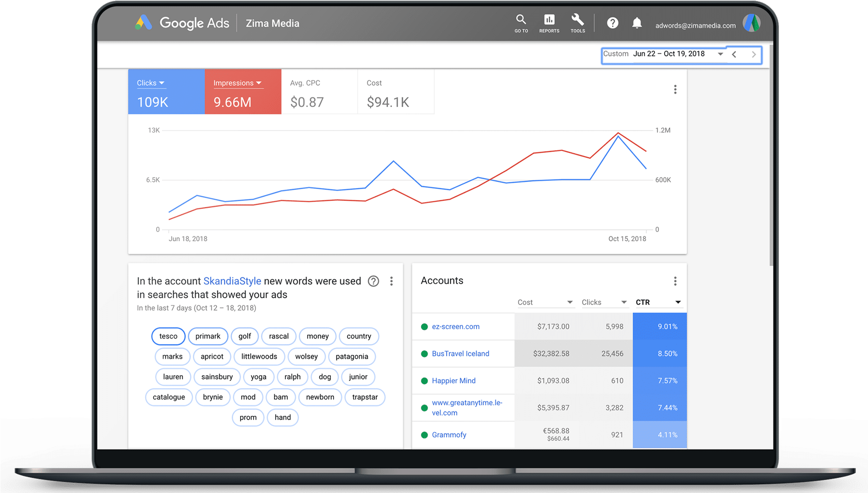The height and width of the screenshot is (493, 868).
Task: Open the Go To search icon
Action: coord(521,23)
